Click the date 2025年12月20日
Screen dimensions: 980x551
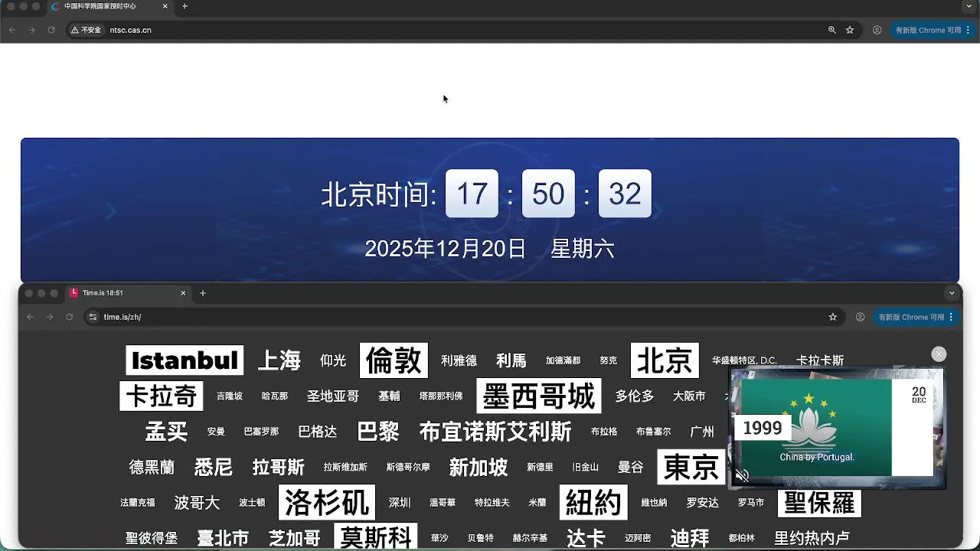click(x=446, y=249)
